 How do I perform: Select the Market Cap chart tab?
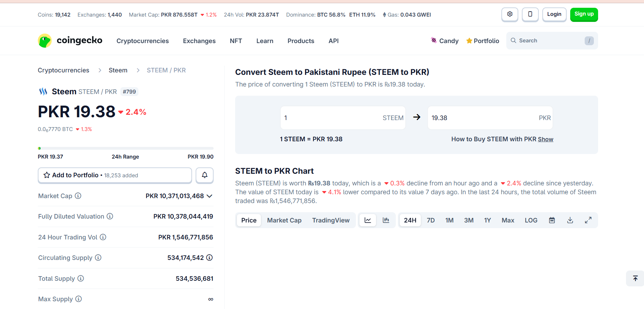(284, 220)
